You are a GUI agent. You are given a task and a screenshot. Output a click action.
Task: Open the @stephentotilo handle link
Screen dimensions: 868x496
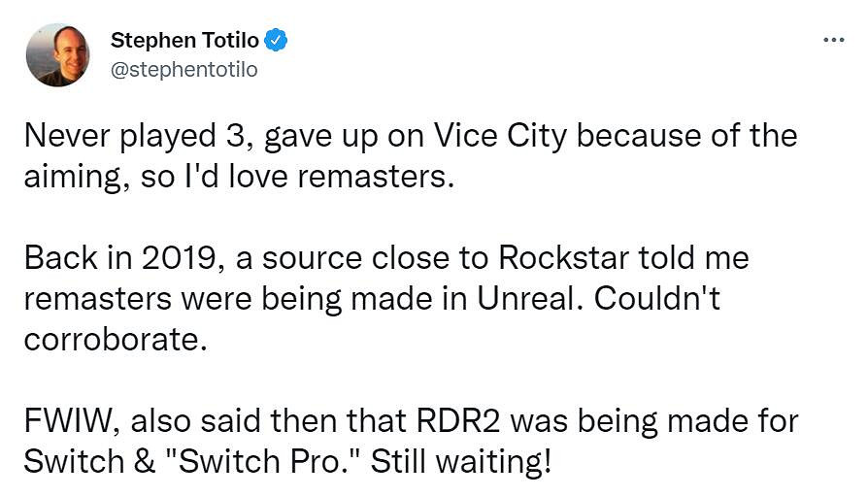(184, 70)
